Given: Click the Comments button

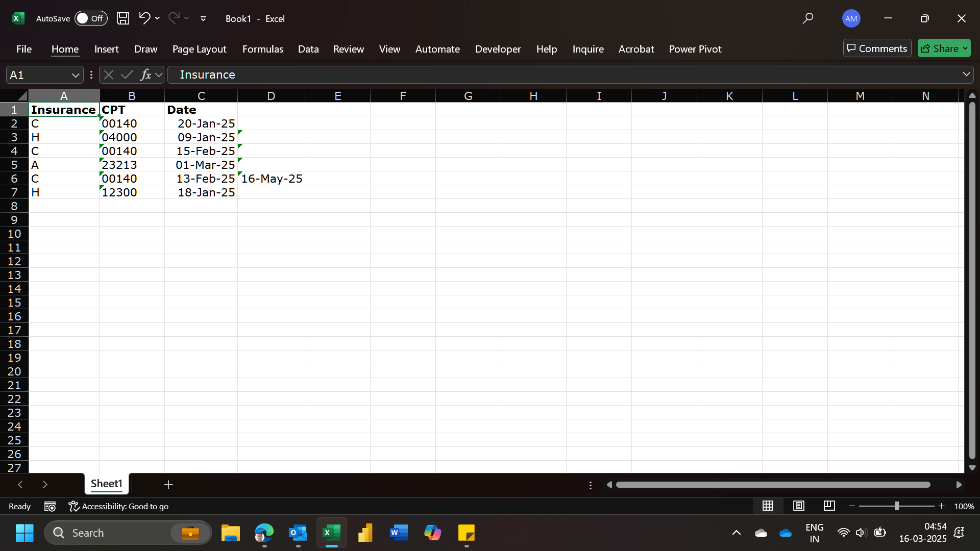Looking at the screenshot, I should click(x=877, y=48).
